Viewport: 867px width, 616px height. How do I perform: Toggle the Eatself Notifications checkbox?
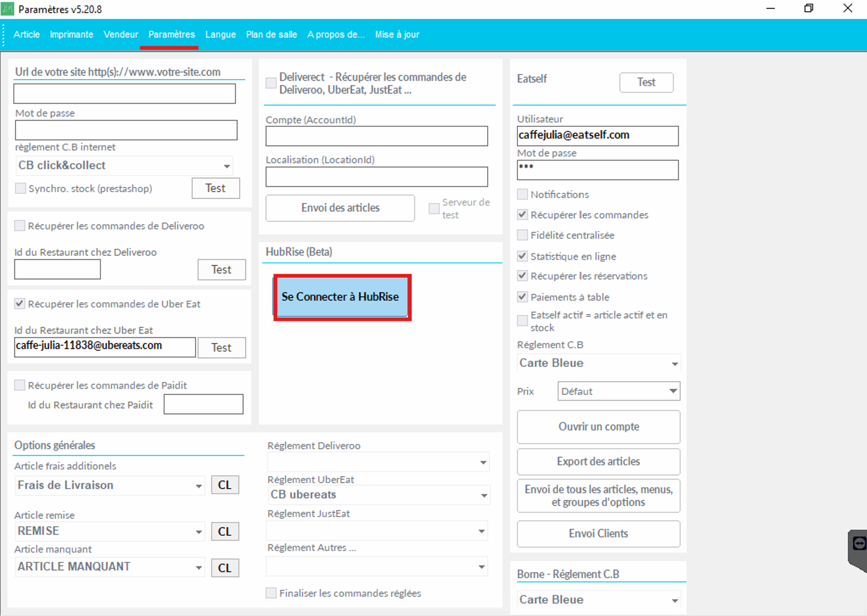[523, 194]
